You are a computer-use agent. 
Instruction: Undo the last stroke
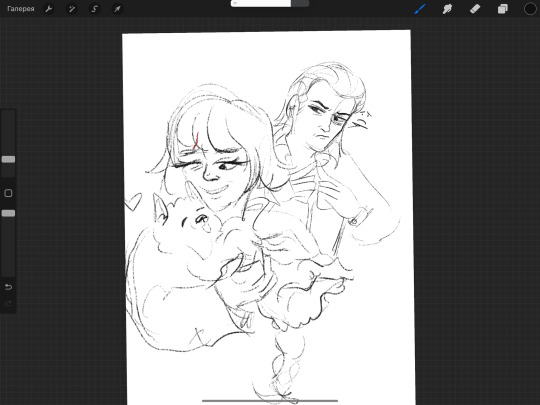point(8,287)
